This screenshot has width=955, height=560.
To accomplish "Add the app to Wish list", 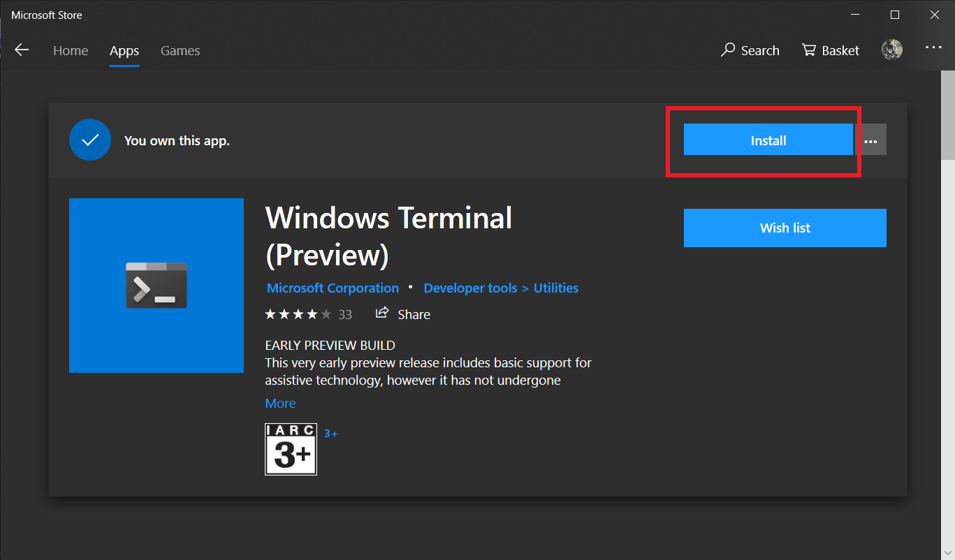I will click(x=785, y=228).
